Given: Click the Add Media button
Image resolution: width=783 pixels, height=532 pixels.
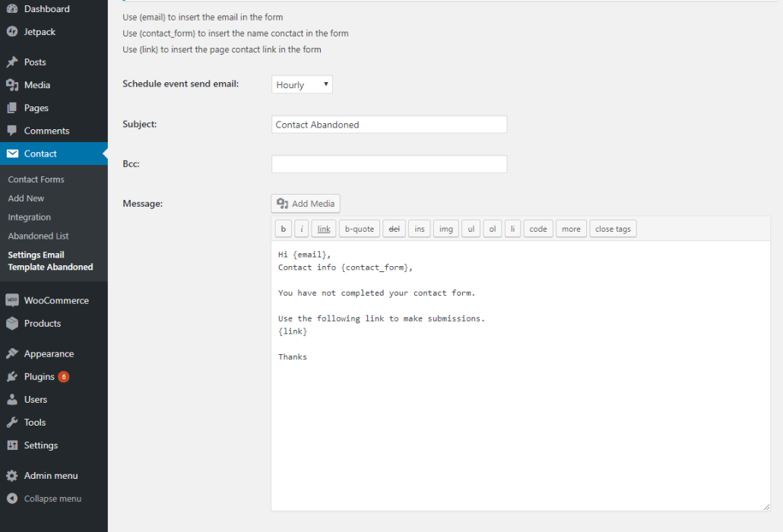Looking at the screenshot, I should click(305, 203).
